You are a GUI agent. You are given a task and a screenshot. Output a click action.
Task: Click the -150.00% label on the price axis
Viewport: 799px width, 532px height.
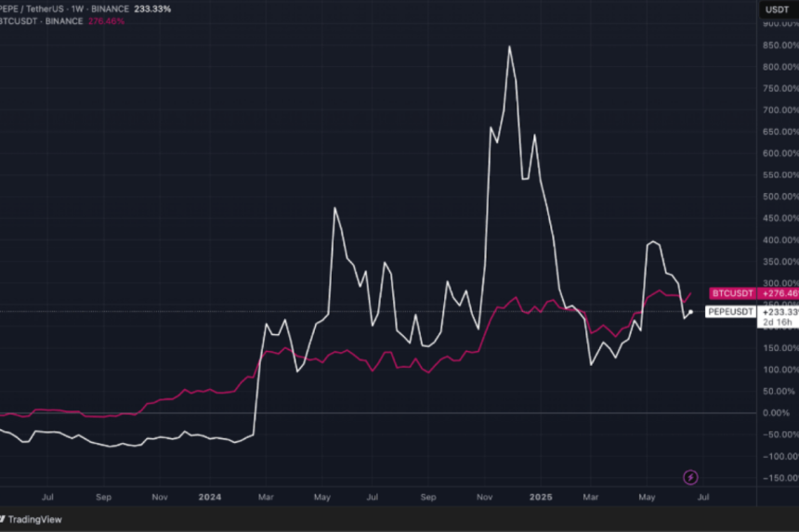(779, 477)
